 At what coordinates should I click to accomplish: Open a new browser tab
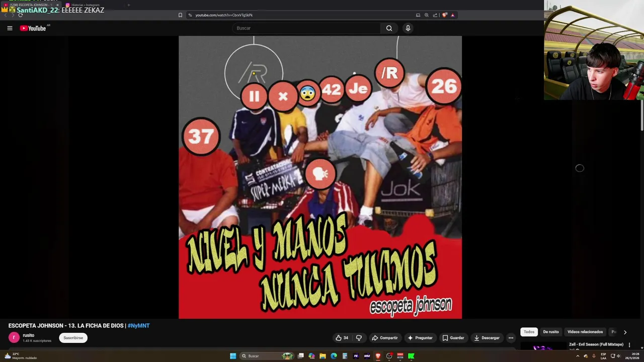pyautogui.click(x=128, y=5)
